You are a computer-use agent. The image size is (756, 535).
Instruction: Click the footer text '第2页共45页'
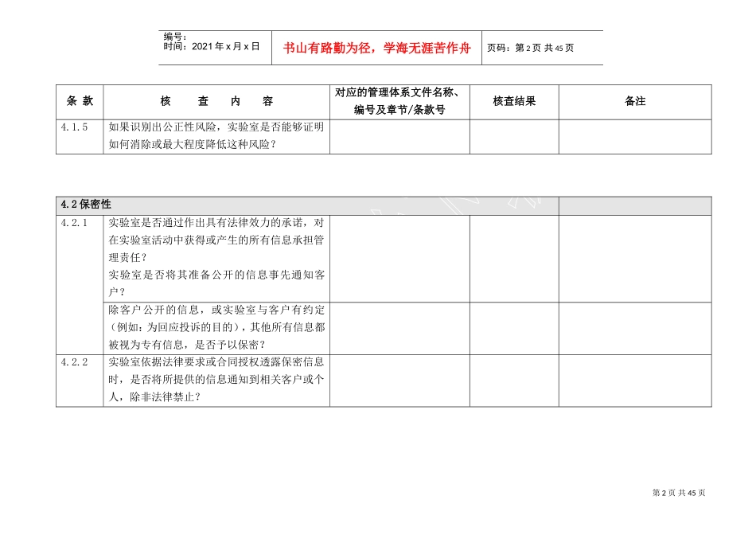click(679, 493)
